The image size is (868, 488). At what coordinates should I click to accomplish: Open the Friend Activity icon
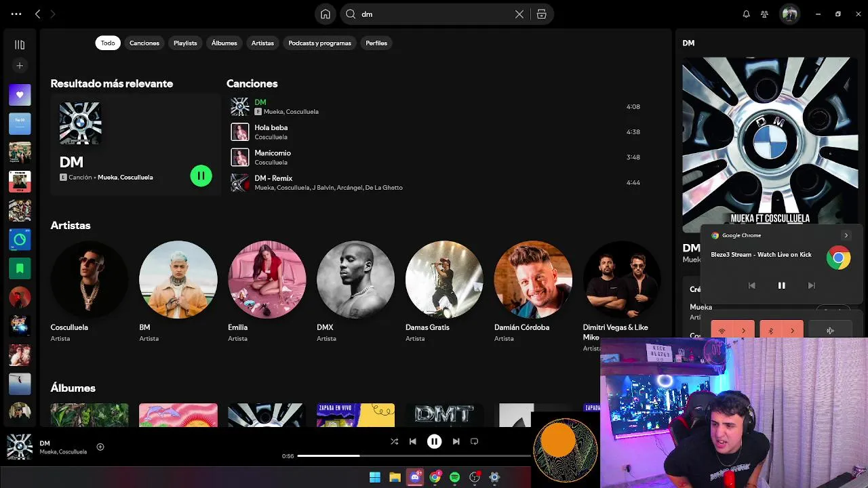(x=764, y=14)
